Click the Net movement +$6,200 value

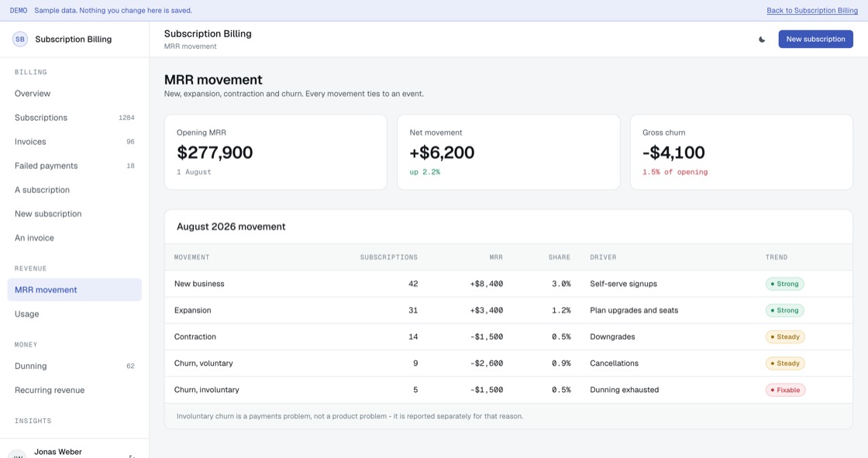(442, 153)
